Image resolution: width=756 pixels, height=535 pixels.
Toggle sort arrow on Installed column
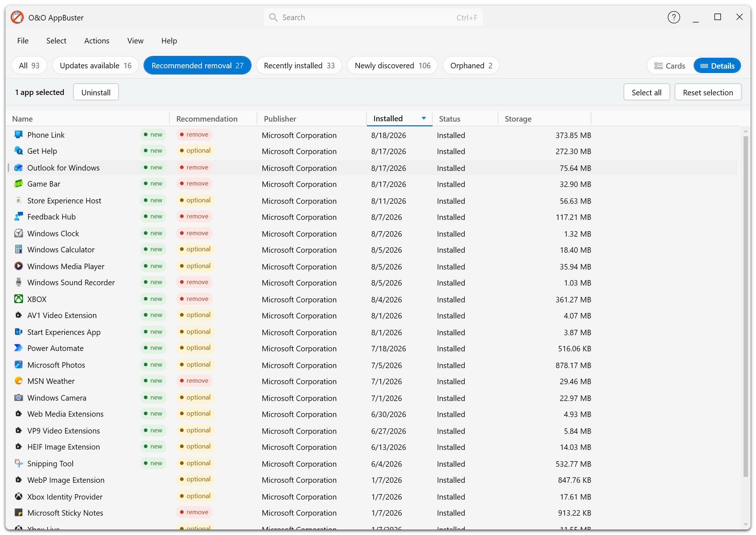[x=423, y=118]
